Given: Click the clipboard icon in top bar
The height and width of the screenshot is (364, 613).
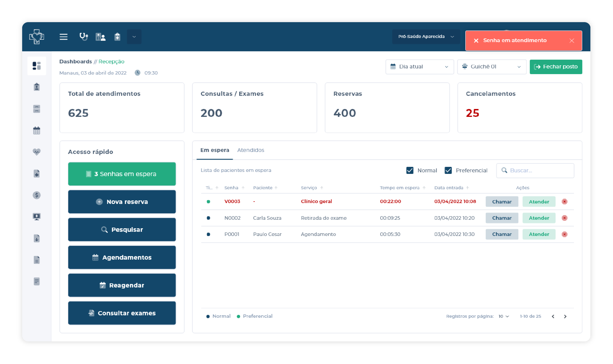Looking at the screenshot, I should (117, 37).
